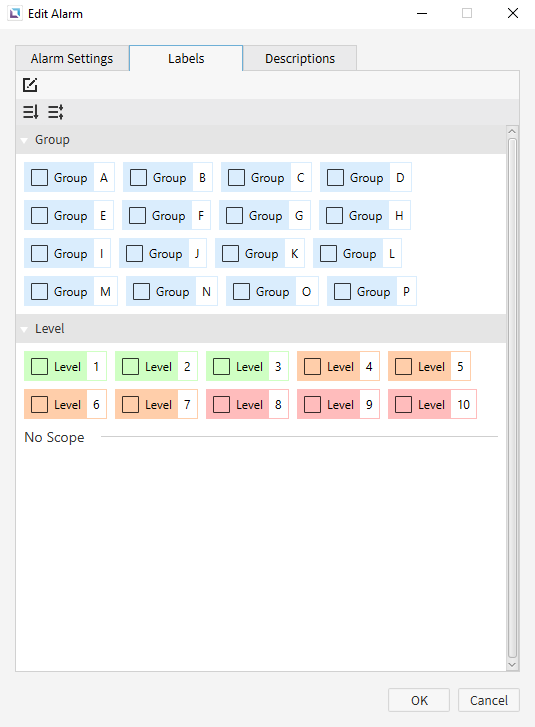
Task: Check the Group P checkbox
Action: 342,292
